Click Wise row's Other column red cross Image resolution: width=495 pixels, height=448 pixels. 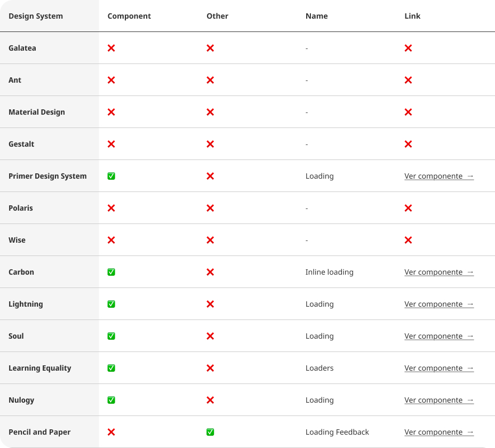(210, 240)
